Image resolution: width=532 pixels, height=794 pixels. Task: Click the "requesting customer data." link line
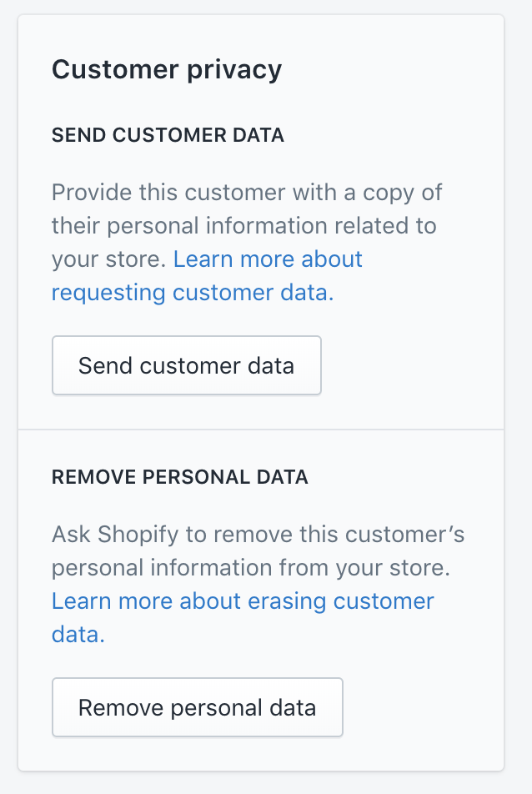coord(193,293)
